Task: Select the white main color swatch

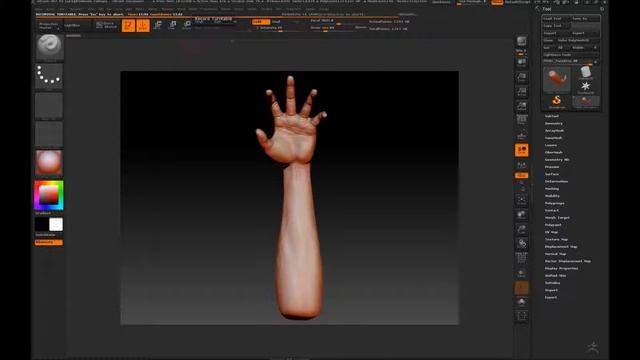Action: (x=56, y=224)
